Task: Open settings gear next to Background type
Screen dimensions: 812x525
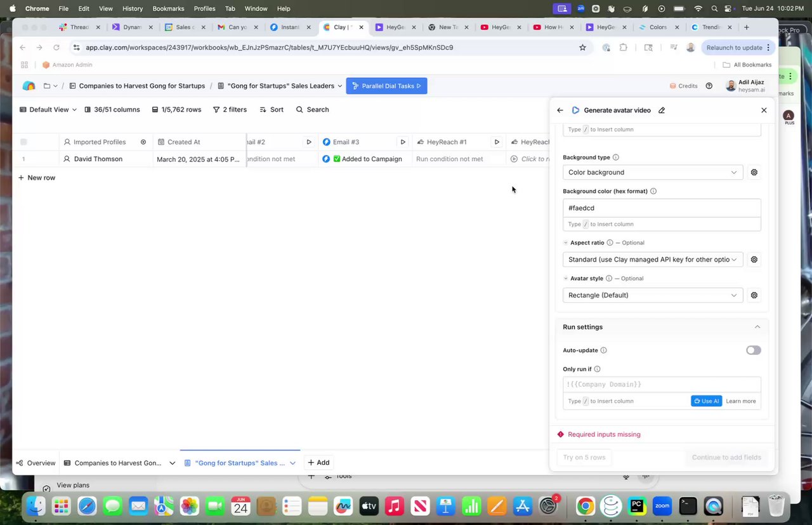Action: click(754, 172)
